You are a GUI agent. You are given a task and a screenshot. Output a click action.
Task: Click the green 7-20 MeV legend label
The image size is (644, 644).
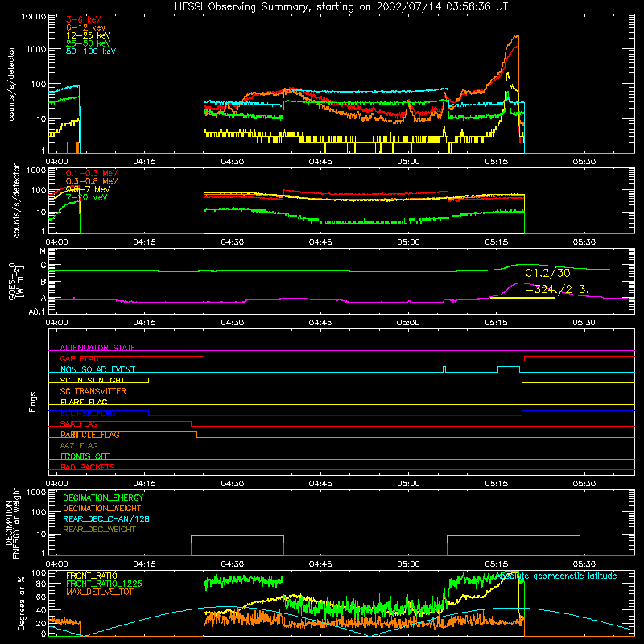(86, 197)
